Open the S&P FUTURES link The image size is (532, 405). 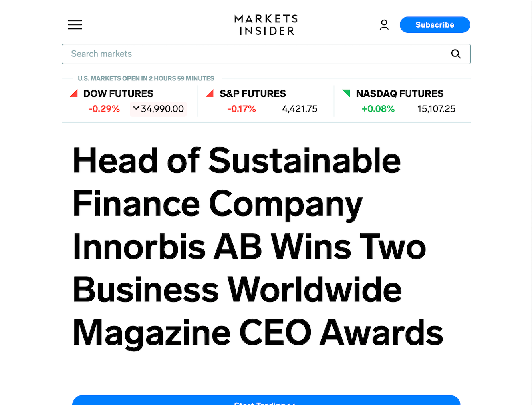[x=252, y=94]
